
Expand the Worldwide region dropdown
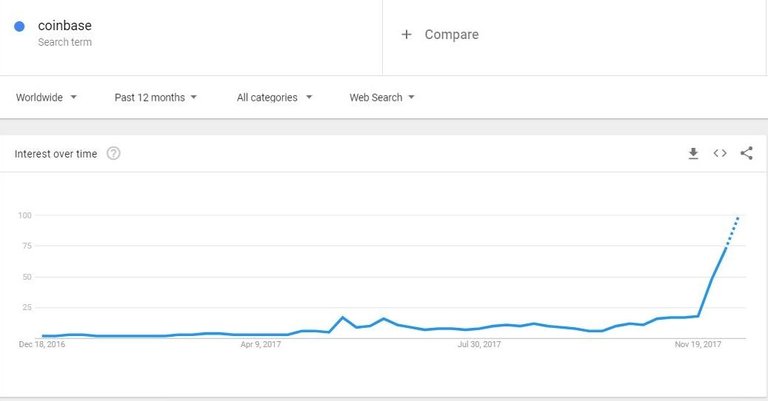46,97
